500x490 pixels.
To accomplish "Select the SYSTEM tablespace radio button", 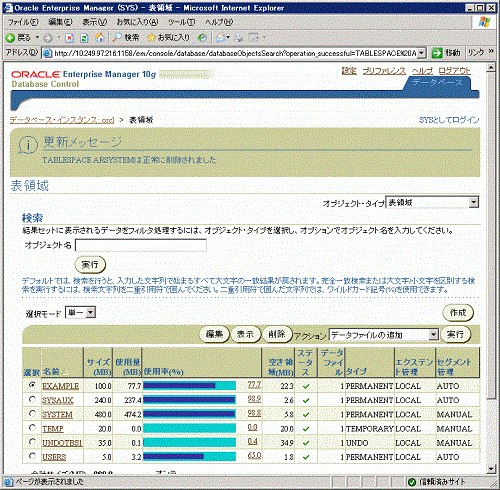I will click(32, 413).
